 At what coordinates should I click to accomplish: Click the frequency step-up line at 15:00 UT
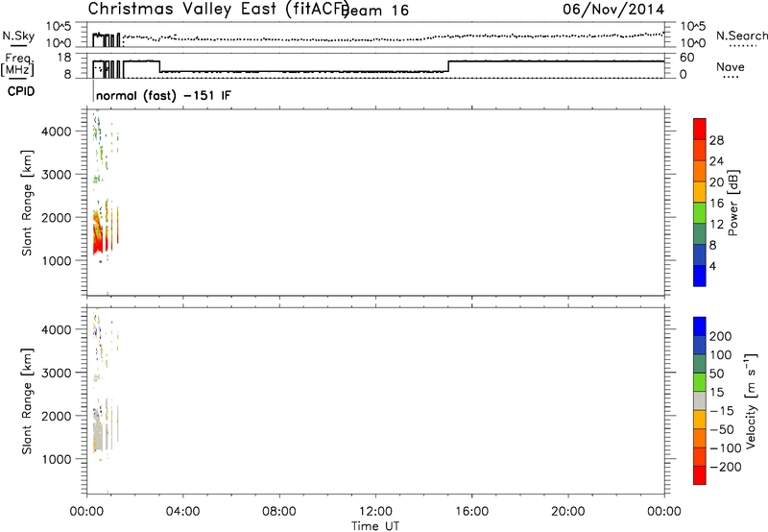(x=448, y=66)
